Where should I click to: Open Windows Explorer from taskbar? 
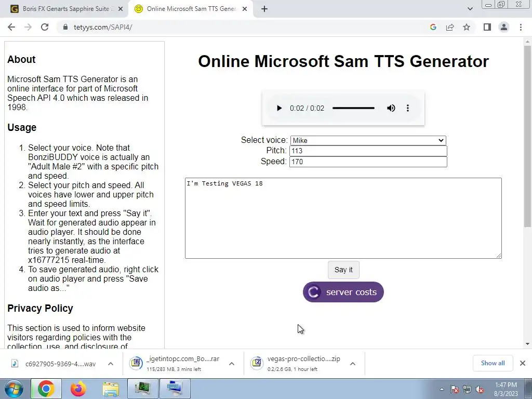click(x=111, y=390)
